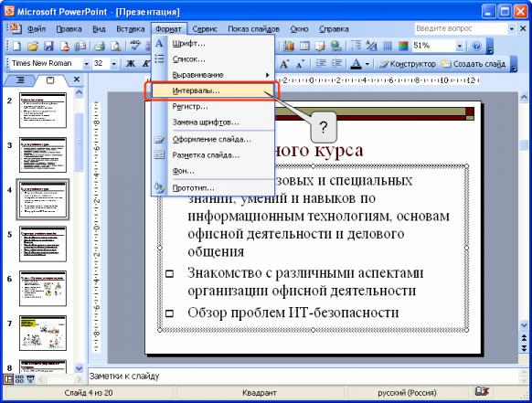Screen dimensions: 532x403
Task: Start the slide show from the view buttons
Action: click(x=30, y=379)
